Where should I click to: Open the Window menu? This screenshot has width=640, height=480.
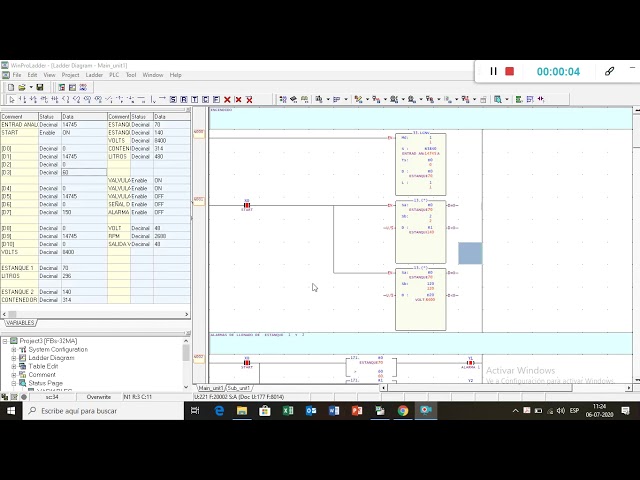coord(153,75)
